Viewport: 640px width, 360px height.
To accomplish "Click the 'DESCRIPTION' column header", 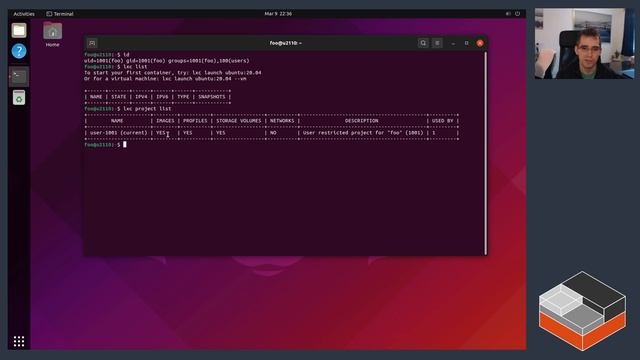I will 362,121.
